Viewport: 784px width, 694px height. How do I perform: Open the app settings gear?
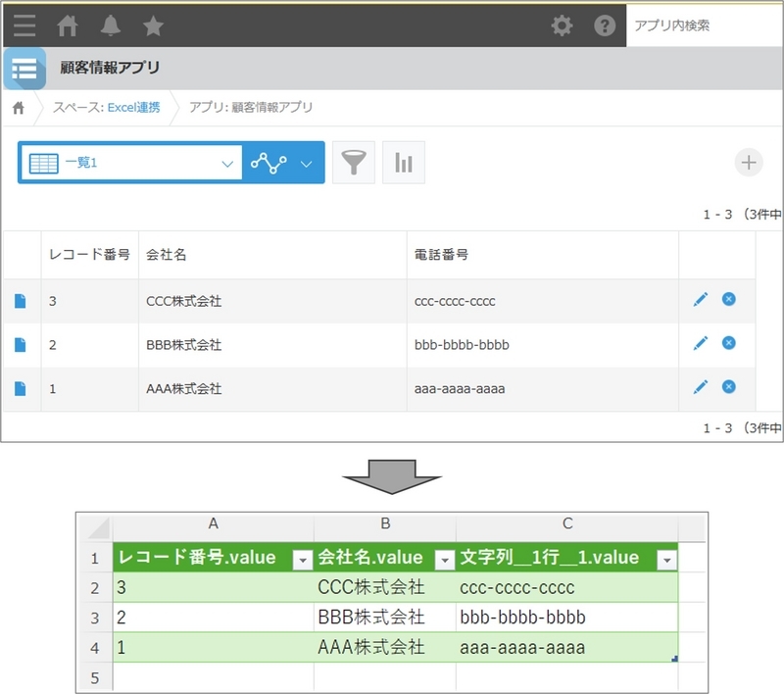pos(562,26)
